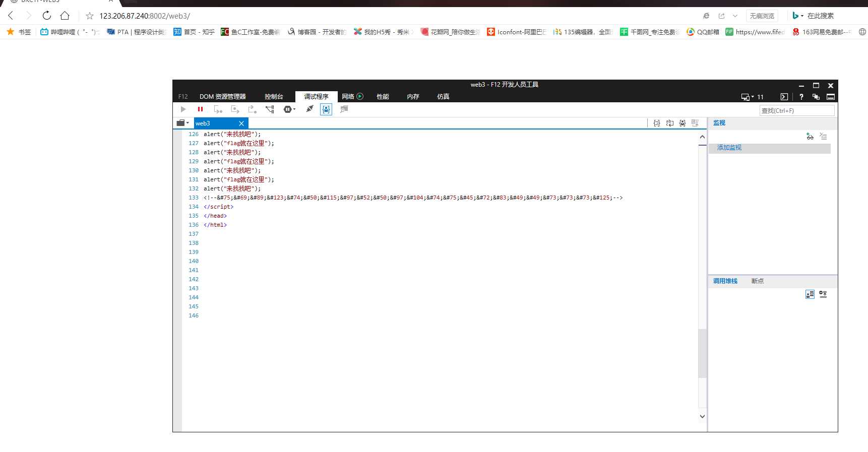This screenshot has width=868, height=452.
Task: Toggle the word wrap icon
Action: 670,123
